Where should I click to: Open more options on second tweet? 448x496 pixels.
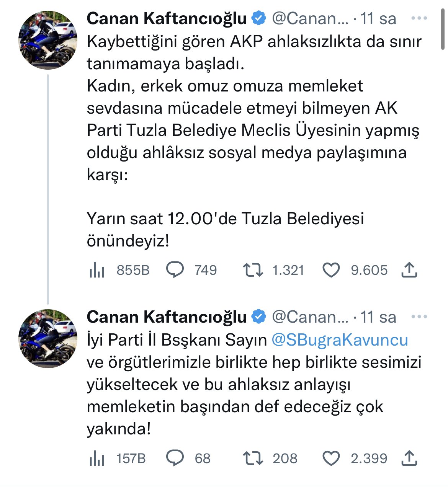[x=419, y=317]
